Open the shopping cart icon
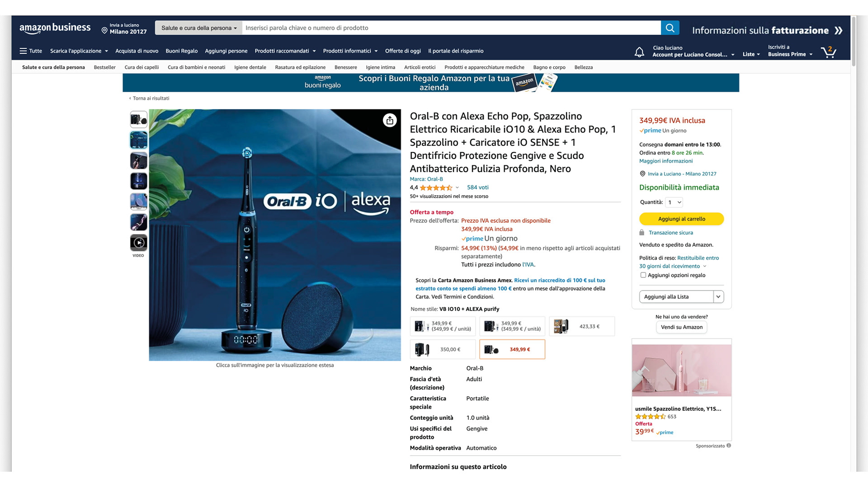Screen dimensions: 868x488 829,52
